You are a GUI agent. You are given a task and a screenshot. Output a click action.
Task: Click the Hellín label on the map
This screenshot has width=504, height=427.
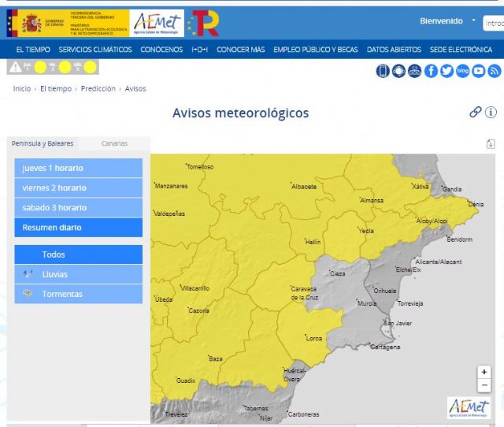point(313,242)
